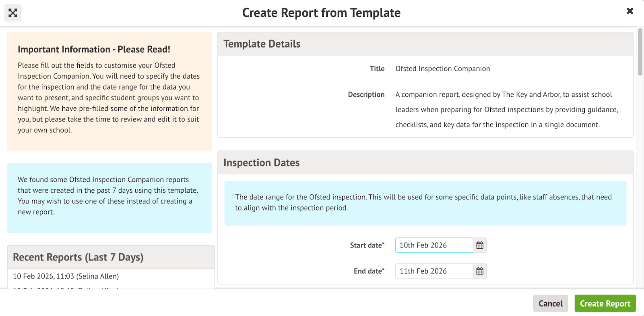Select the Template Details section header
Viewport: 644px width, 316px height.
[262, 44]
